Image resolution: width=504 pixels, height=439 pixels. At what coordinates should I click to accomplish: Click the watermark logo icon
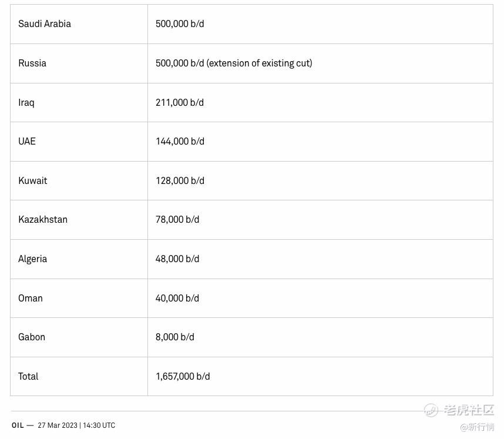(x=431, y=410)
